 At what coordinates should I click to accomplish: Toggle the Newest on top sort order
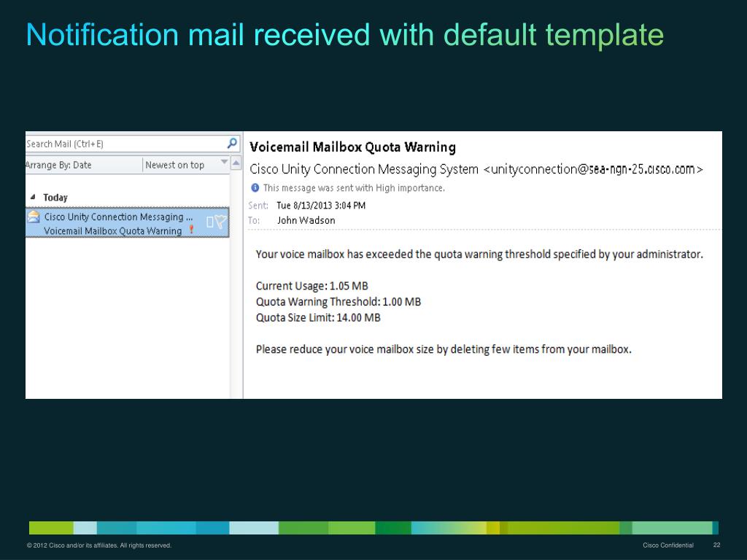point(175,165)
